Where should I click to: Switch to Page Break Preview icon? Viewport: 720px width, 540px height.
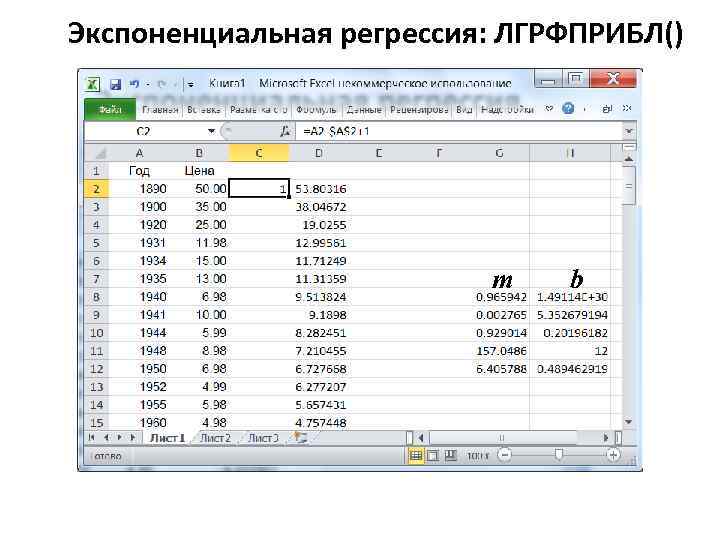tap(450, 456)
